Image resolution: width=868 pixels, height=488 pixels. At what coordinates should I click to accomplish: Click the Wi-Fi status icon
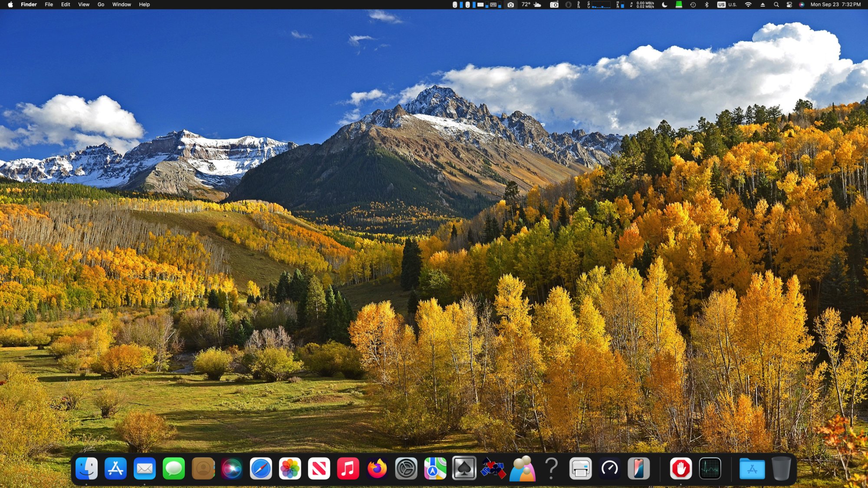pyautogui.click(x=748, y=4)
